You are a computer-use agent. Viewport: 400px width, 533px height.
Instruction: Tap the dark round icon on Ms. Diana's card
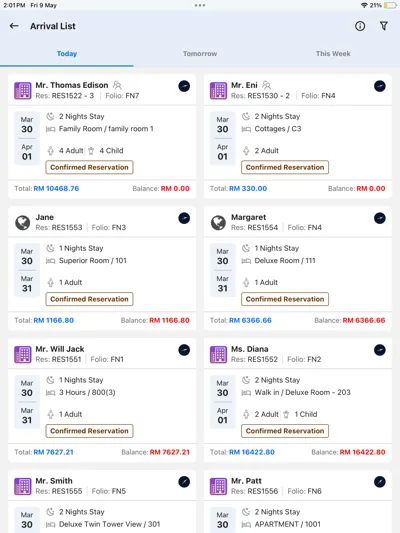point(380,350)
